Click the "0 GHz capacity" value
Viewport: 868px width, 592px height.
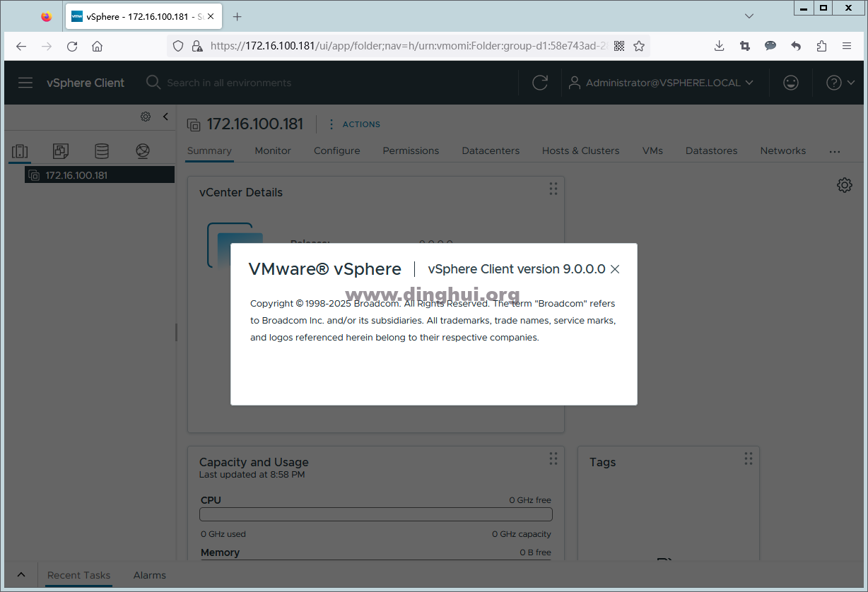coord(522,534)
